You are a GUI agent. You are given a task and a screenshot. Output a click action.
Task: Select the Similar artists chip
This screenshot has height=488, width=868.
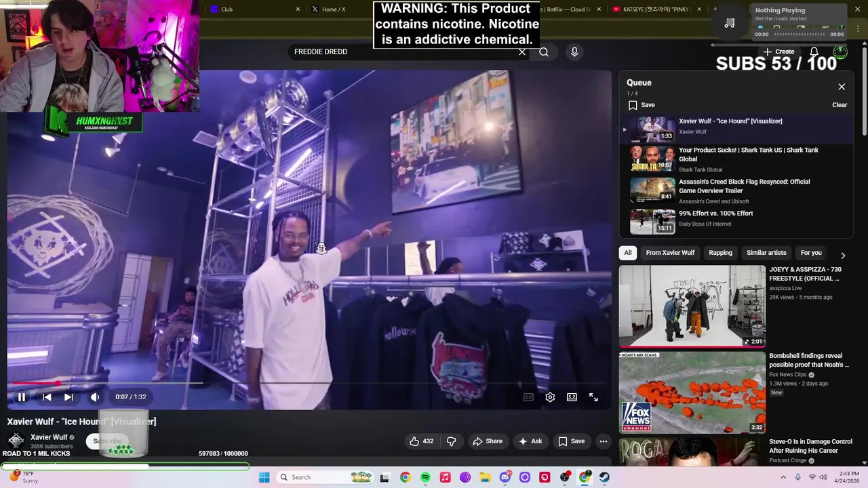[766, 253]
